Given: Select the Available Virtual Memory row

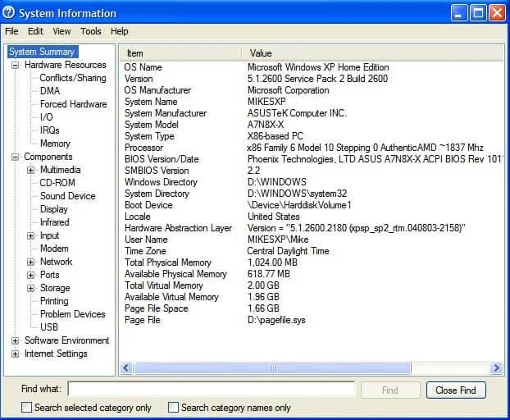Looking at the screenshot, I should (x=312, y=297).
